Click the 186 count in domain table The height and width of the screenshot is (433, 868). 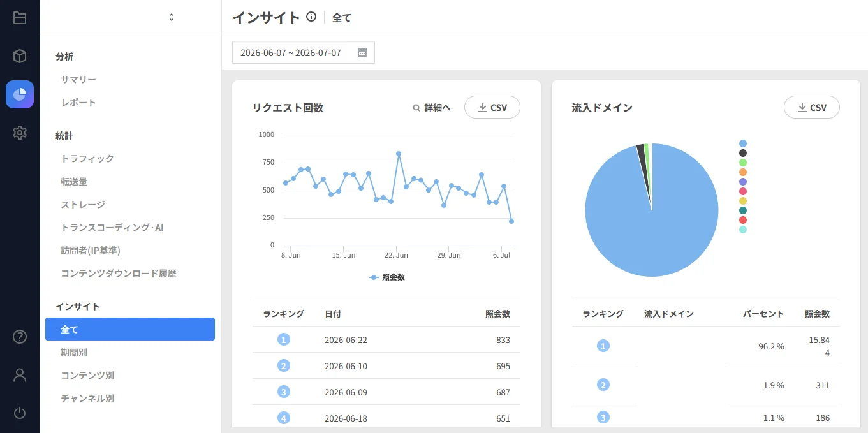(x=823, y=418)
